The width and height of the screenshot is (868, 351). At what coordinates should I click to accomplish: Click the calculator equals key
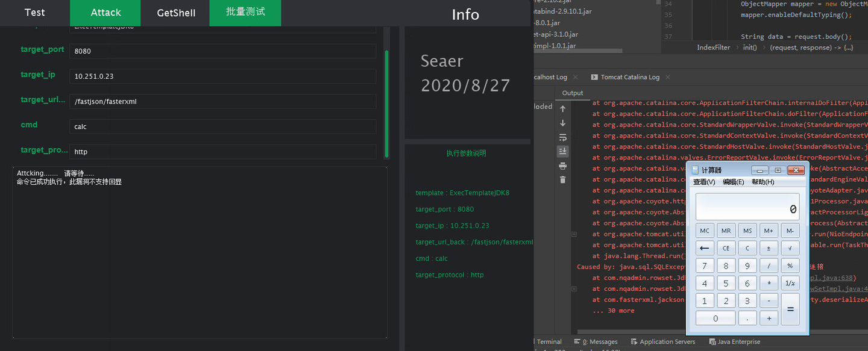(x=790, y=309)
